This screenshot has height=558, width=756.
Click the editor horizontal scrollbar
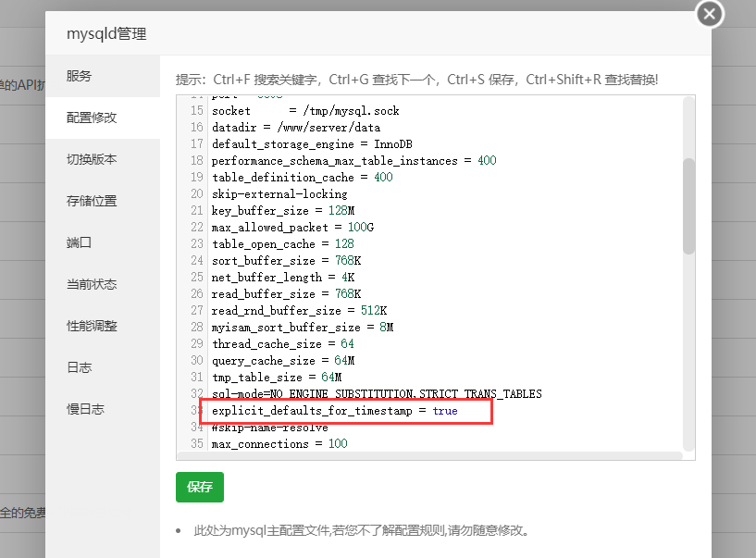(x=429, y=456)
